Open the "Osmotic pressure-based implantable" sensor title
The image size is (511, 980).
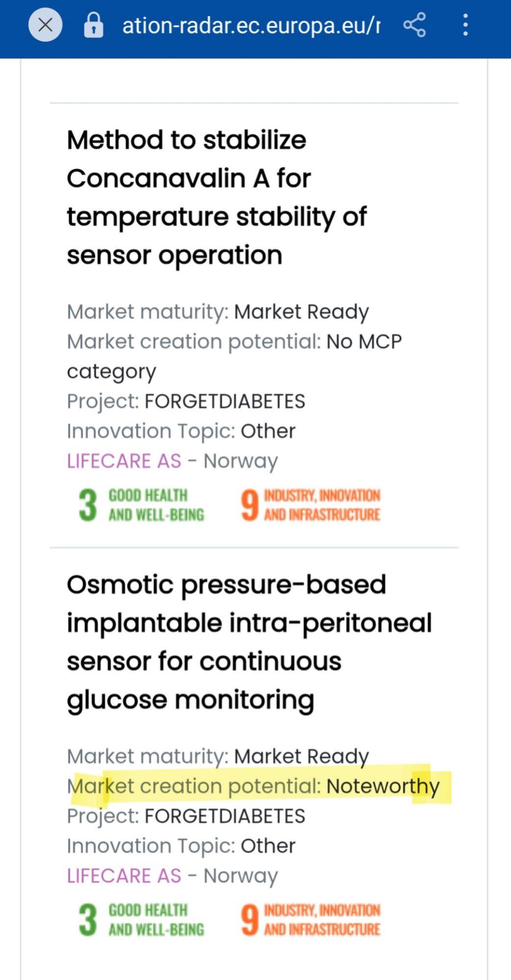click(249, 641)
